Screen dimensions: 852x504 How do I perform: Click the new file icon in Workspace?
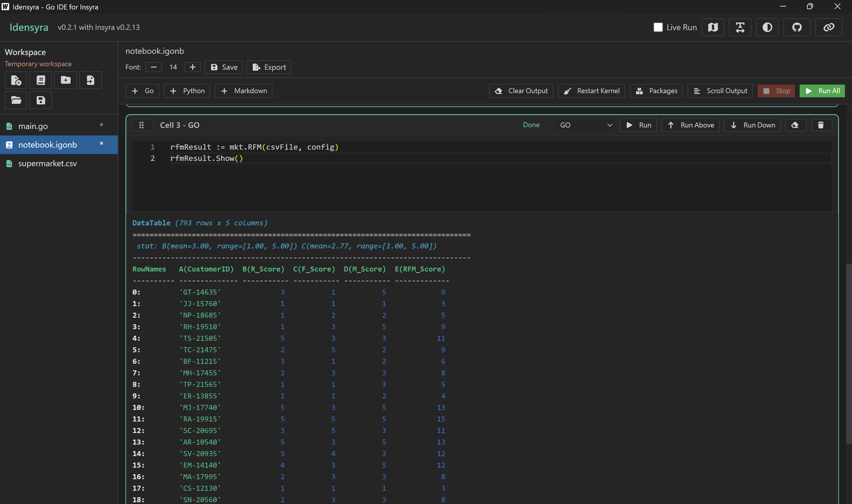pos(16,80)
